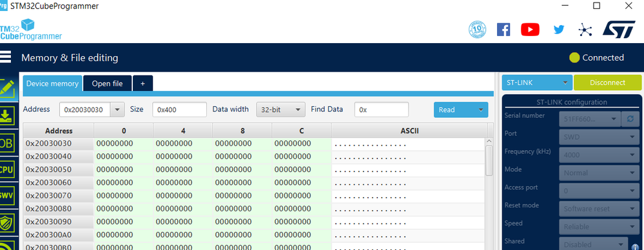
Task: Click the column 4 header
Action: coord(183,131)
